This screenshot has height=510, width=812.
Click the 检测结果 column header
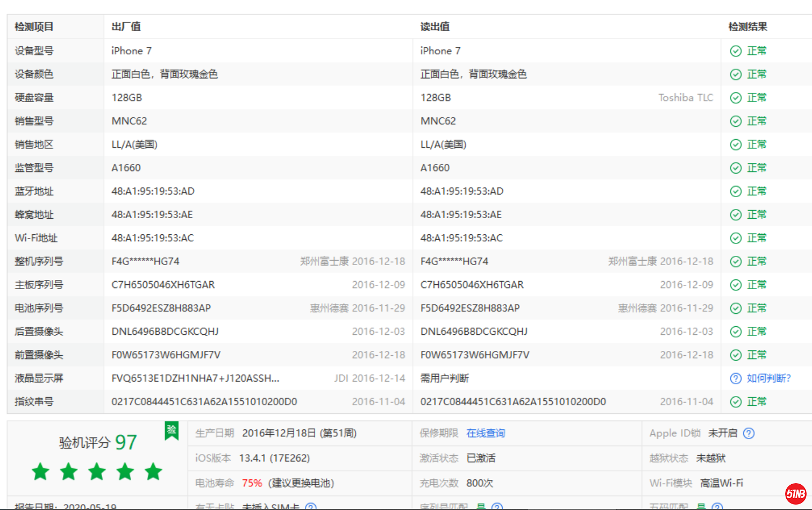tap(747, 26)
